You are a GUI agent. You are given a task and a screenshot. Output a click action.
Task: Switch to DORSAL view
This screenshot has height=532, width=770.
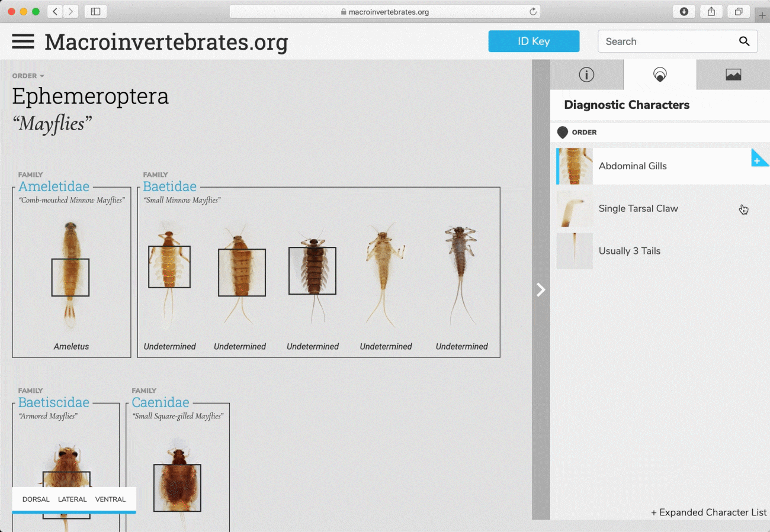36,499
